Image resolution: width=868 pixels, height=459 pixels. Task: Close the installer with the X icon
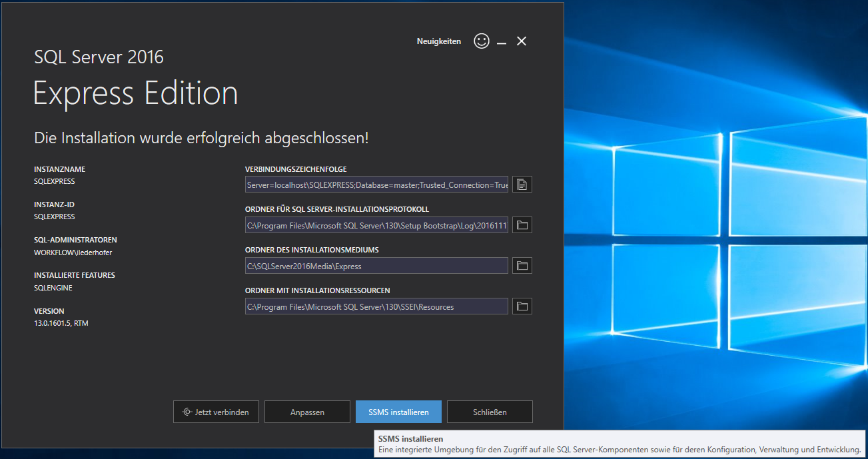(522, 41)
